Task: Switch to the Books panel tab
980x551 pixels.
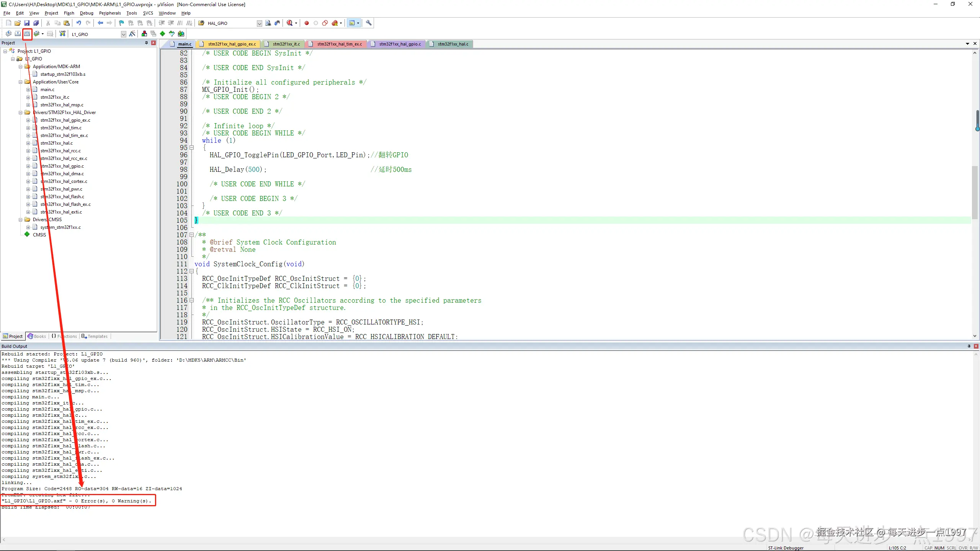Action: (37, 336)
